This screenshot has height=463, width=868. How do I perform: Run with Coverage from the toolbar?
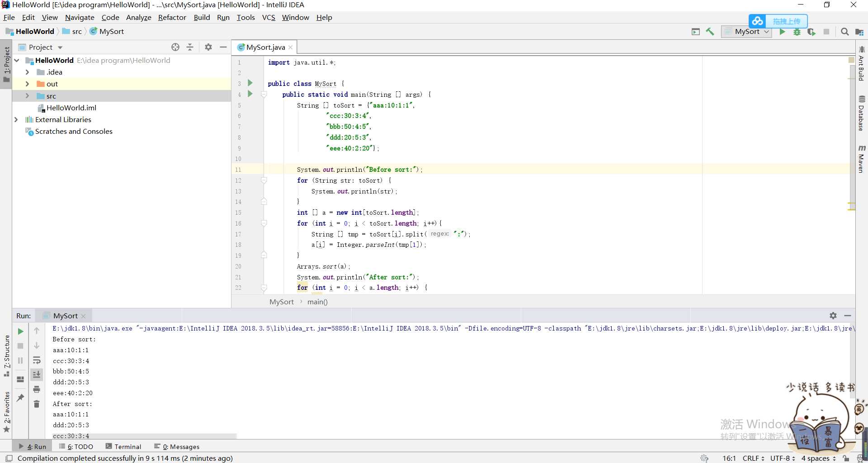811,32
